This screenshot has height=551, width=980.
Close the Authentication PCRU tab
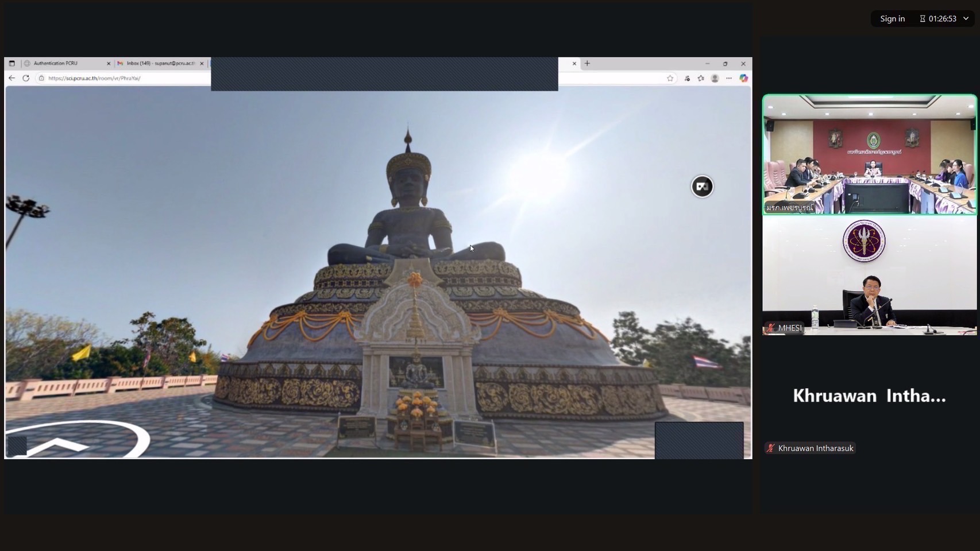click(x=109, y=63)
